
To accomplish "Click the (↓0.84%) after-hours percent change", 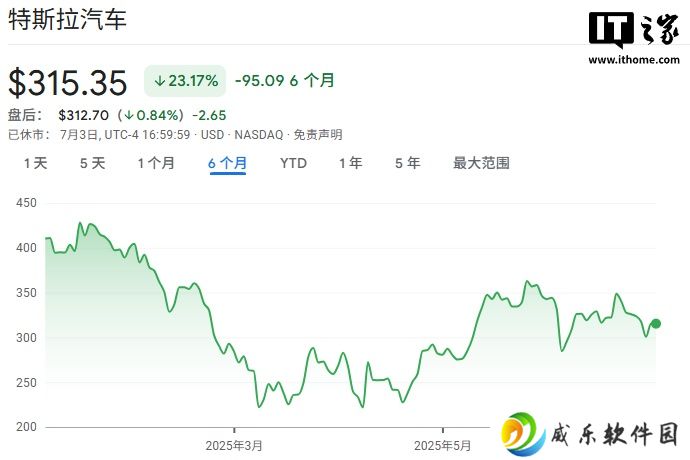I will [x=150, y=115].
